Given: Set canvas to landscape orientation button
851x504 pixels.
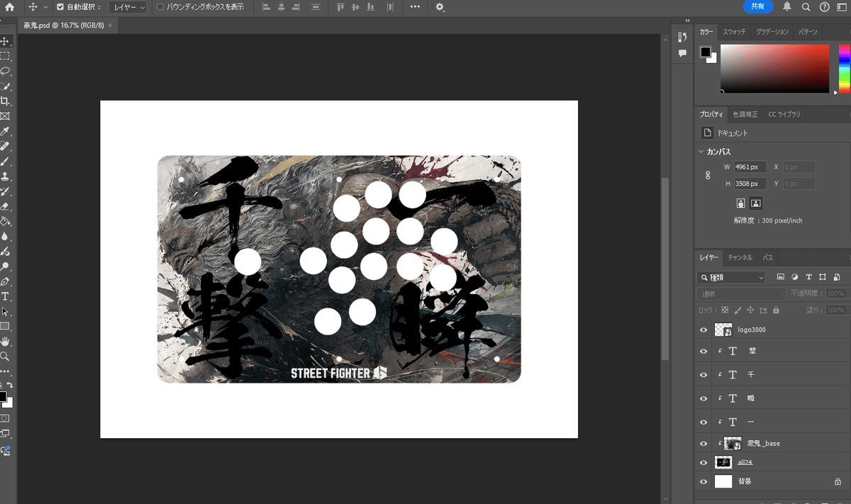Looking at the screenshot, I should [x=756, y=203].
